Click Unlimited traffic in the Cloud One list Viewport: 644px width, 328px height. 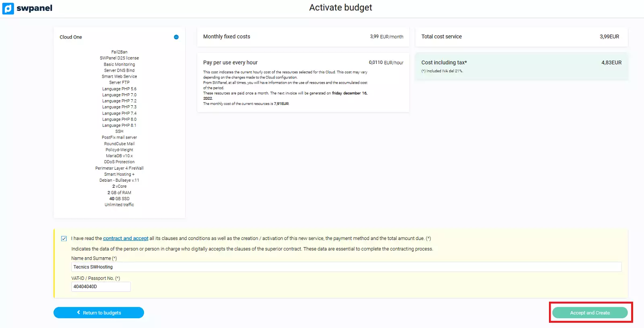119,205
